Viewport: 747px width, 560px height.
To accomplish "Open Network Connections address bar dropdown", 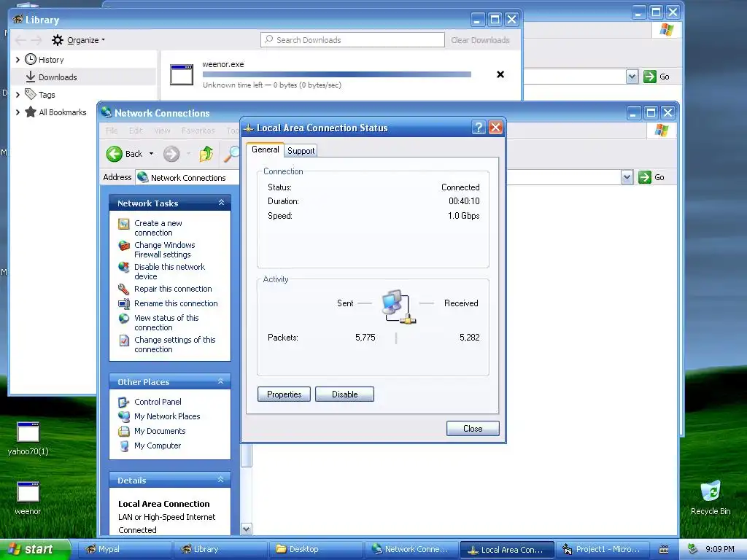I will click(627, 177).
